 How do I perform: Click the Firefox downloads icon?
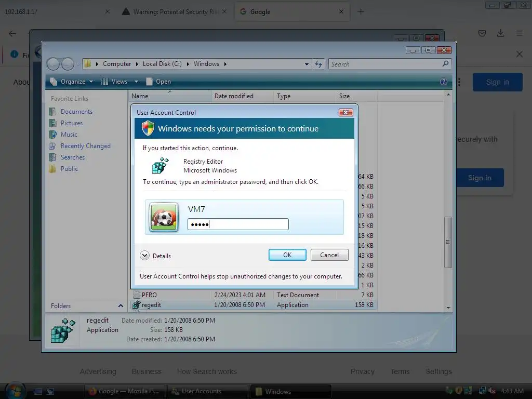(x=500, y=33)
